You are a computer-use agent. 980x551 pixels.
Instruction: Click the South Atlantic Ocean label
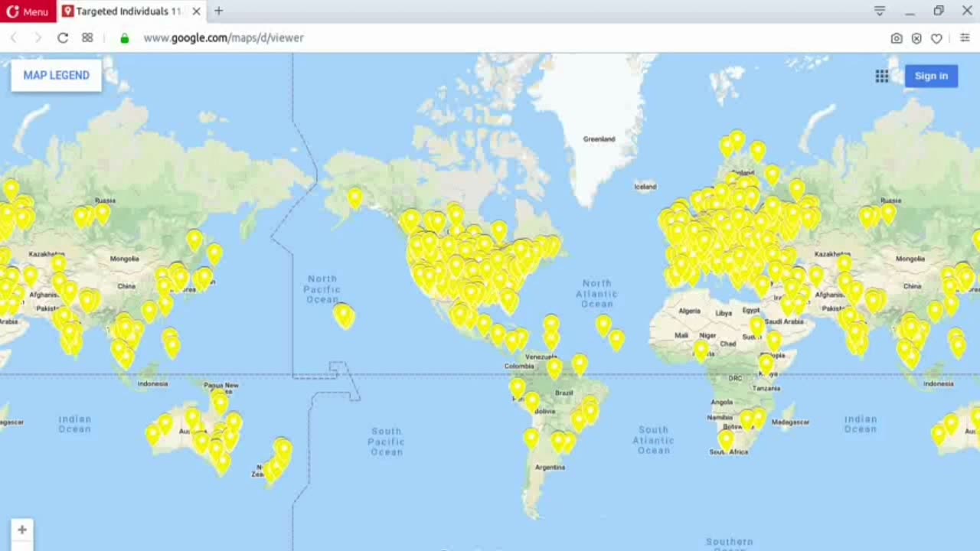coord(654,440)
